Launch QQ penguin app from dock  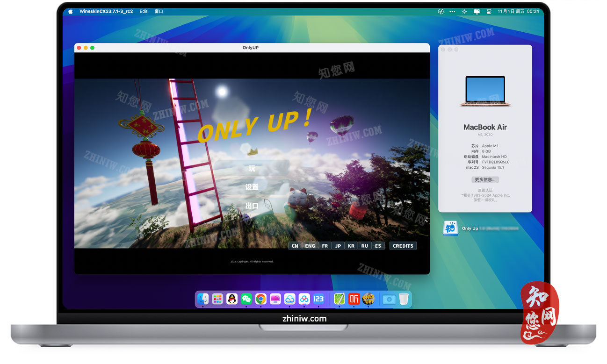click(x=232, y=299)
